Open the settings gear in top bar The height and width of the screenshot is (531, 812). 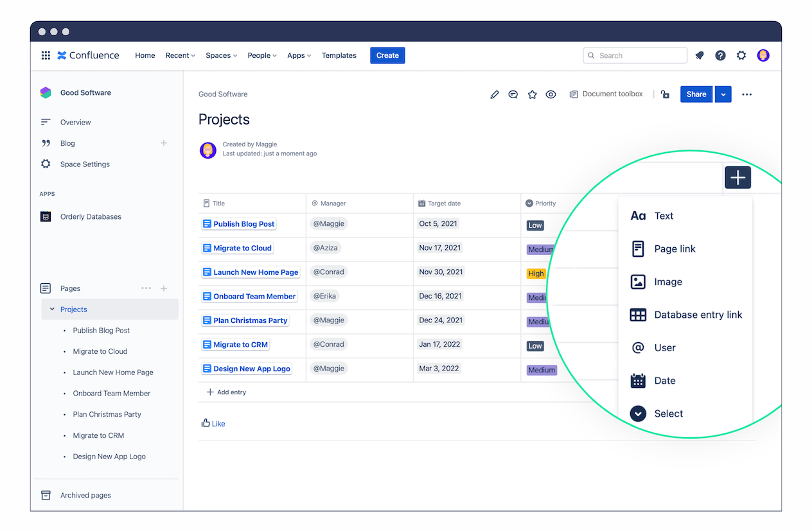click(x=741, y=55)
